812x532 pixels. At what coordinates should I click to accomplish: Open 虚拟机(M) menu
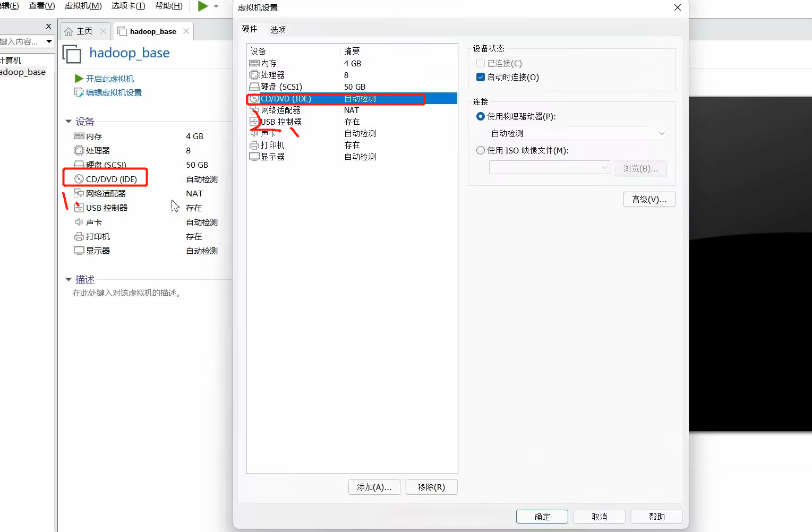tap(83, 6)
